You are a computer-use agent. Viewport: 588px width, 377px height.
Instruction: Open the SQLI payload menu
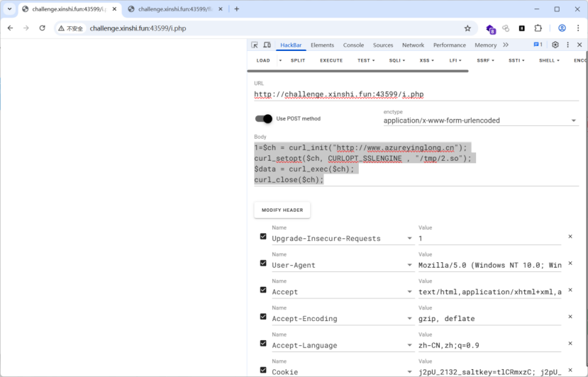397,60
